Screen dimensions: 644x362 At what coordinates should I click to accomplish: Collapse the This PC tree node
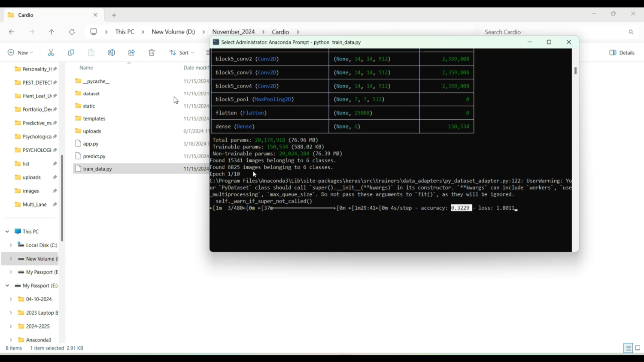(x=7, y=232)
